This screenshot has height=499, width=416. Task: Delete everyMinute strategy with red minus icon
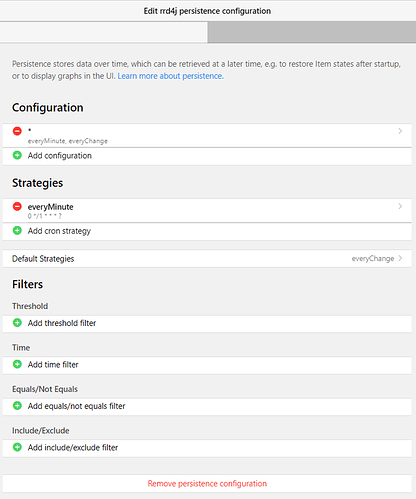[x=17, y=206]
